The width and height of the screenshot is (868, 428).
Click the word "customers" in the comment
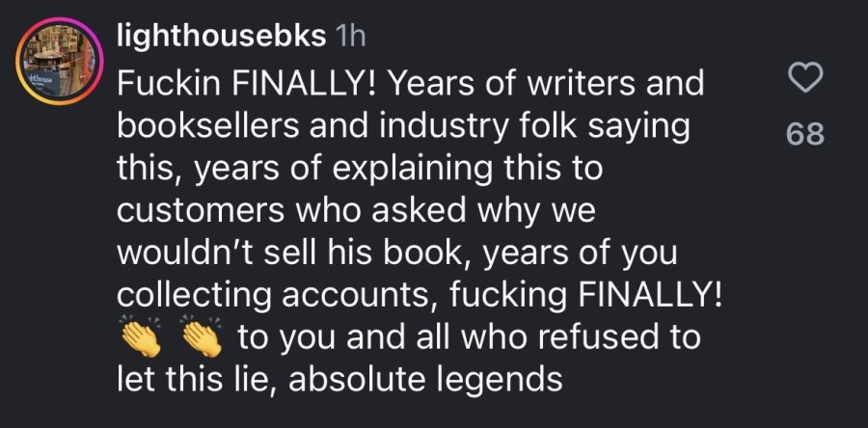[201, 213]
